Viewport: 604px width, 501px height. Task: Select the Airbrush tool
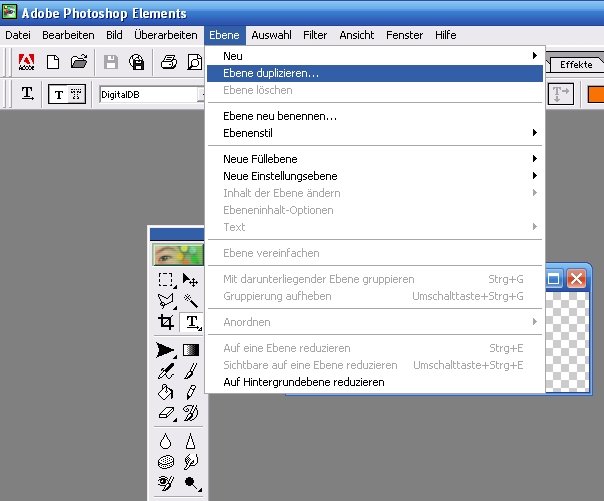[x=166, y=371]
